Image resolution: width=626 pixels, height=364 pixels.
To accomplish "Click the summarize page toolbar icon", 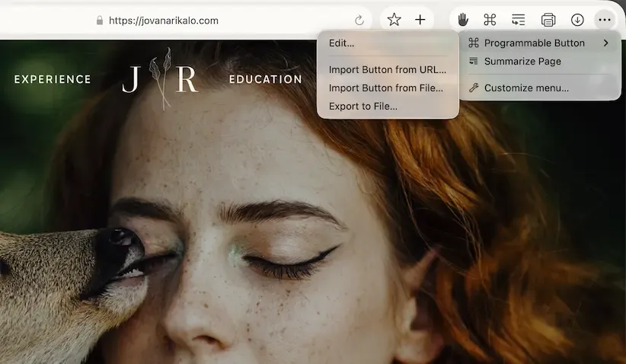I will click(x=518, y=20).
